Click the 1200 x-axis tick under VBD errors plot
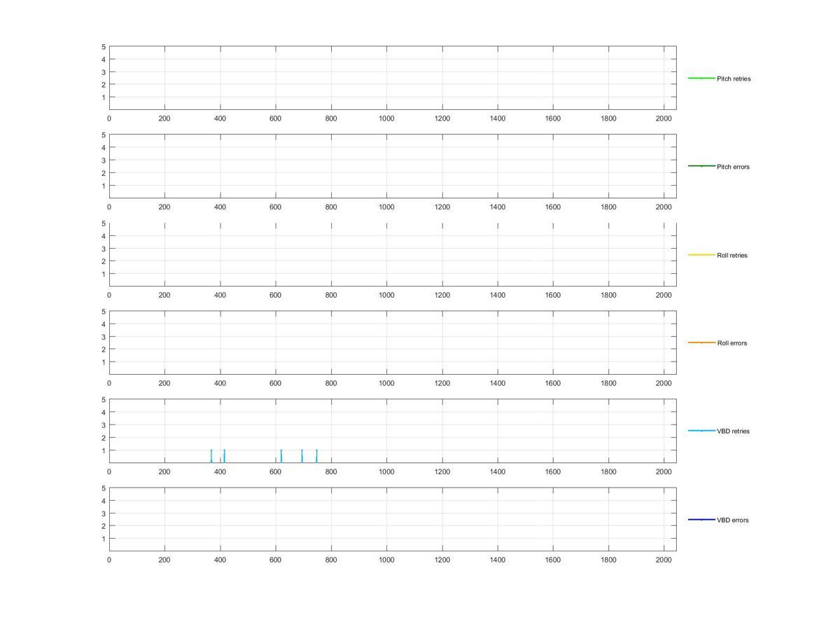This screenshot has width=840, height=620. tap(442, 560)
